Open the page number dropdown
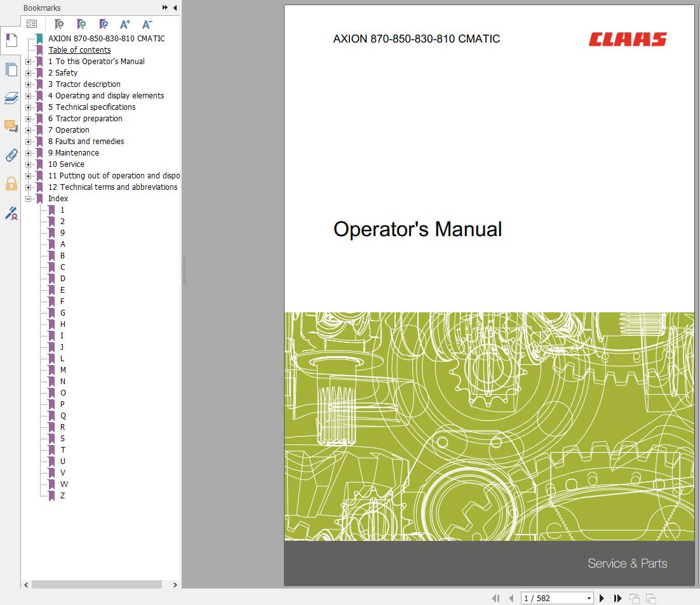Screen dimensions: 700x605 point(589,598)
